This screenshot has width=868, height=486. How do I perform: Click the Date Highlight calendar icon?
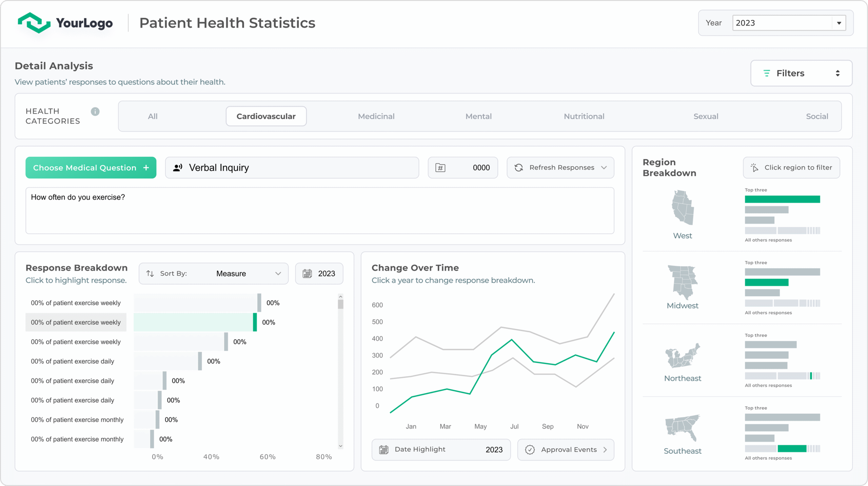point(384,450)
